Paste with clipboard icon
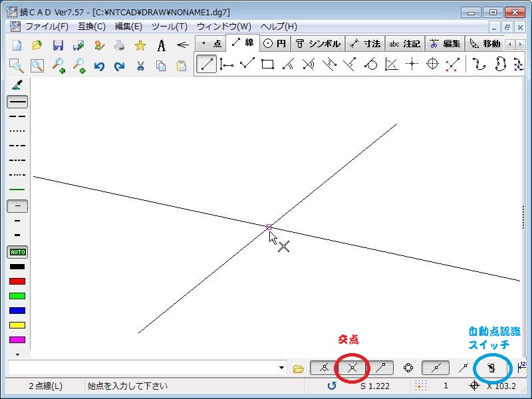The width and height of the screenshot is (532, 399). (182, 65)
